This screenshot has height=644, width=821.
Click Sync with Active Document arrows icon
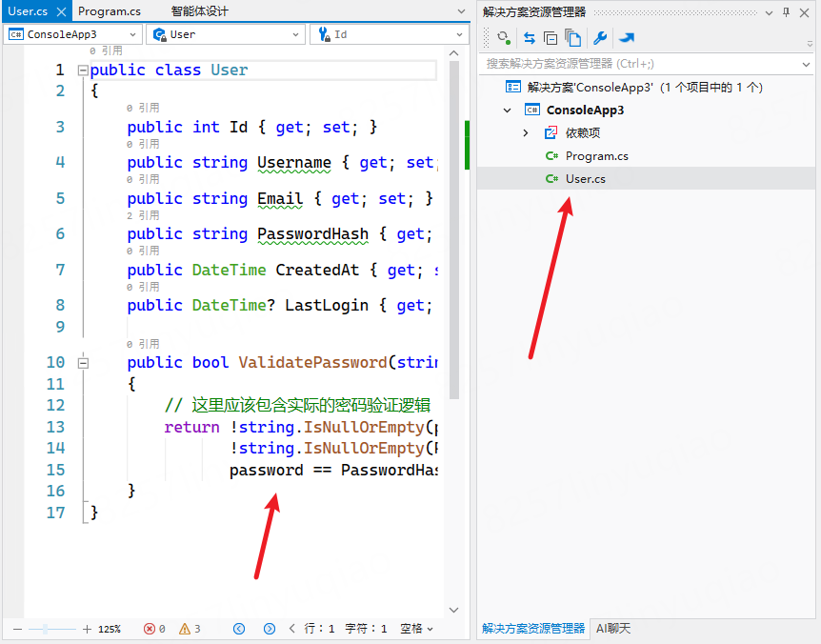point(530,38)
